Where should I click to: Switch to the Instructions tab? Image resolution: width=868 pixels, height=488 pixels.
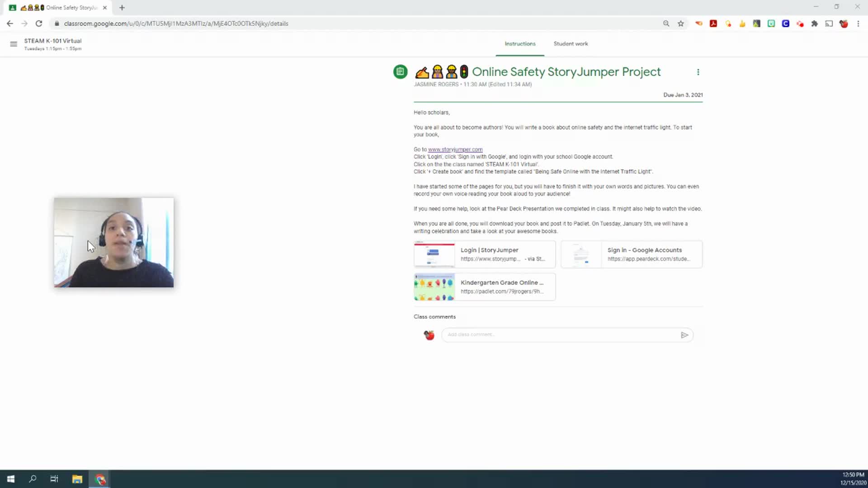coord(520,44)
